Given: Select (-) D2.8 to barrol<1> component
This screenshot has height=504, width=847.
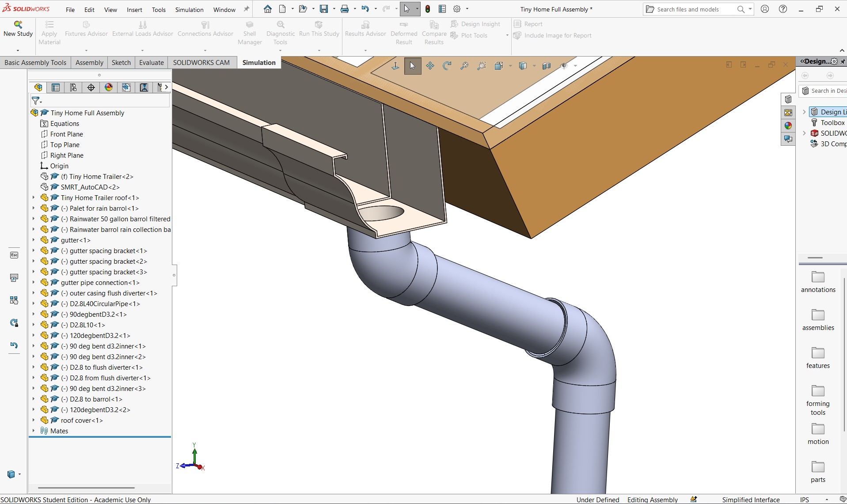Looking at the screenshot, I should pos(91,399).
